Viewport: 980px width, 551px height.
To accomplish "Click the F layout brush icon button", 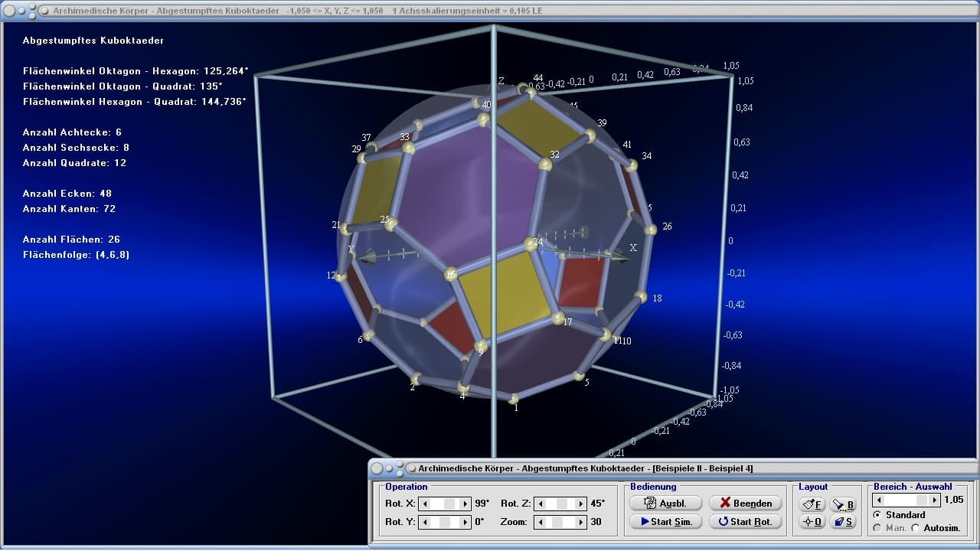I will pos(812,504).
